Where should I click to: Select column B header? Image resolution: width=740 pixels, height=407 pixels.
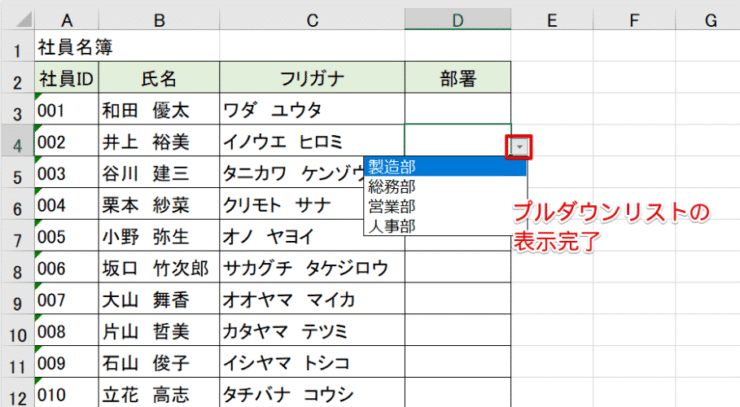tap(159, 20)
